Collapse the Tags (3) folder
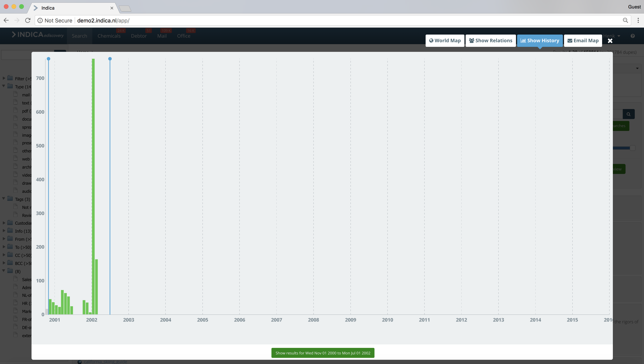Image resolution: width=644 pixels, height=364 pixels. (x=4, y=199)
